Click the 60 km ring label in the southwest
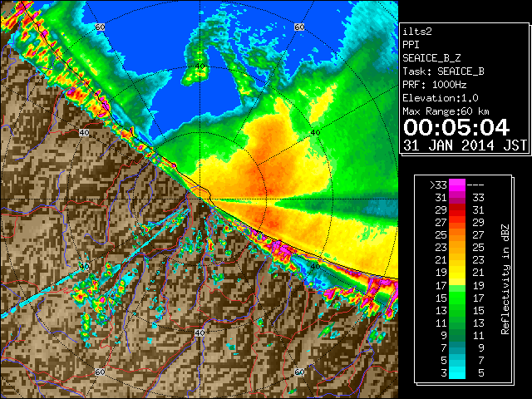The width and height of the screenshot is (532, 399). tap(100, 372)
